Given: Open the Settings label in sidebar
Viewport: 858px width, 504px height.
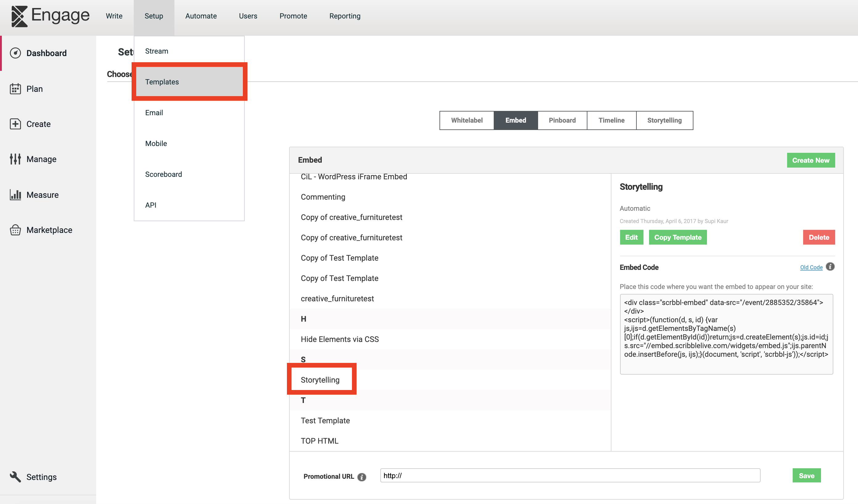Looking at the screenshot, I should coord(42,477).
